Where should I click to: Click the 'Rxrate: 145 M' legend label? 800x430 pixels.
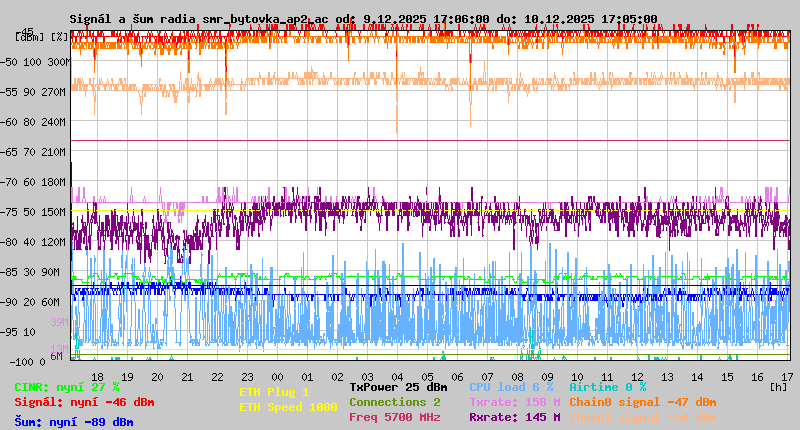(x=515, y=417)
